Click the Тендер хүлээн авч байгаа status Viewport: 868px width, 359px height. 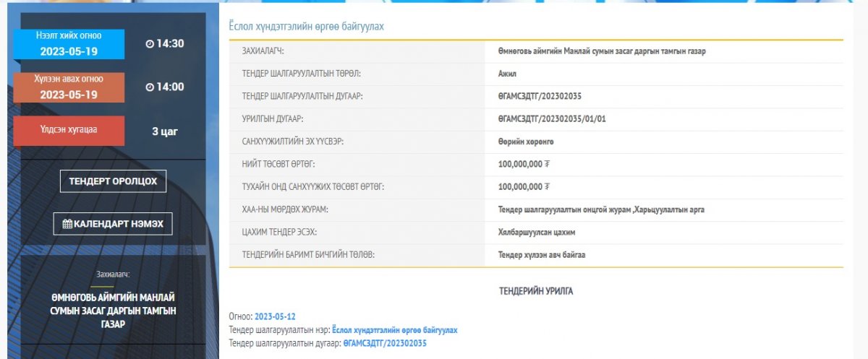(547, 254)
